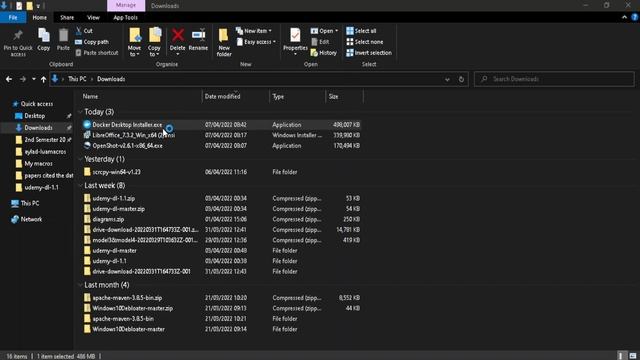
Task: Click Downloads in address breadcrumb
Action: click(x=111, y=79)
